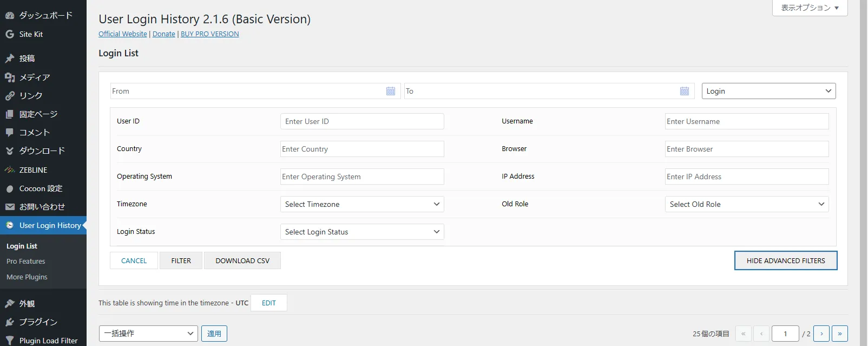
Task: Click the download arrow icon for ダウンロード
Action: [10, 151]
